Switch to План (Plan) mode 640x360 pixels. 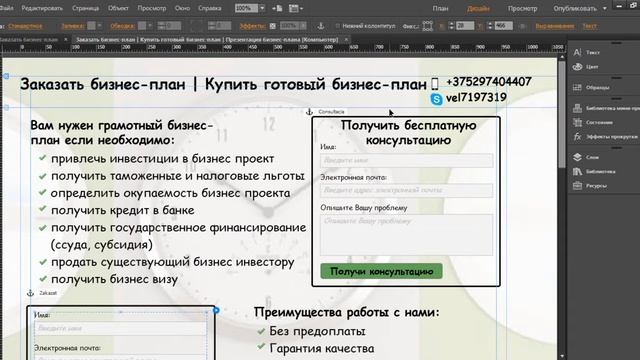click(440, 8)
